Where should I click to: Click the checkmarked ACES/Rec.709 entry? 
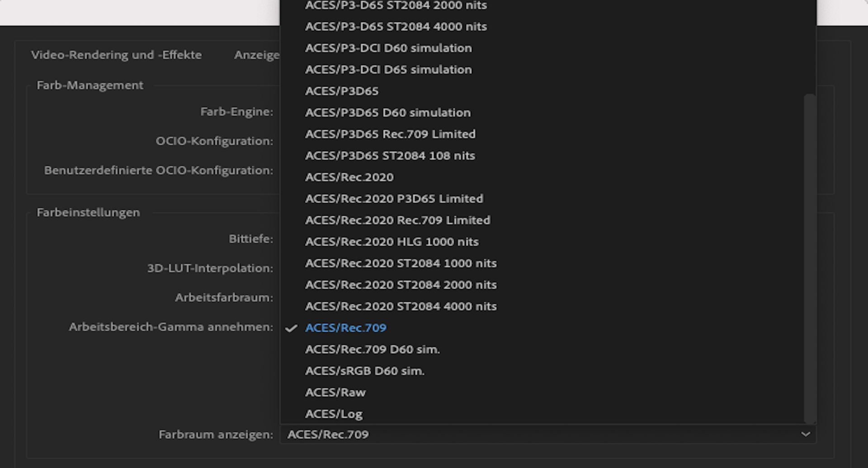point(346,328)
